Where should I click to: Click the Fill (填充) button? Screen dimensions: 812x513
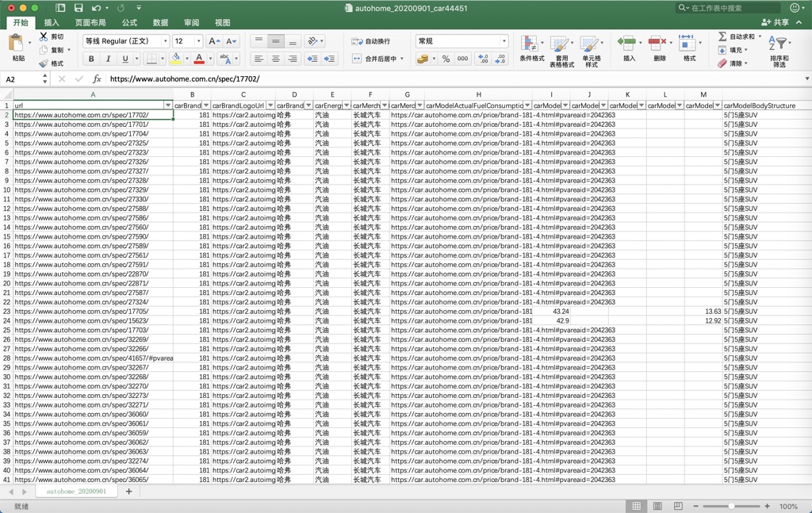click(731, 50)
